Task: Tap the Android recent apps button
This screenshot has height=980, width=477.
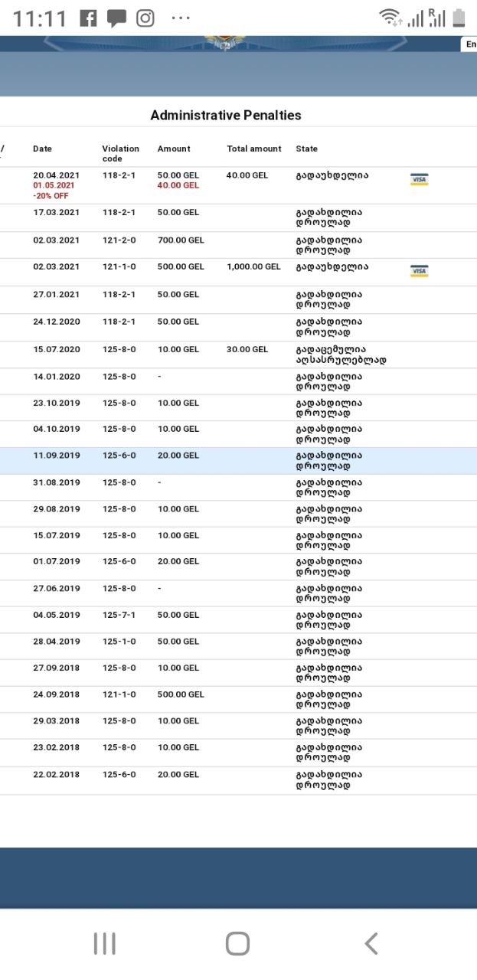Action: pos(104,943)
